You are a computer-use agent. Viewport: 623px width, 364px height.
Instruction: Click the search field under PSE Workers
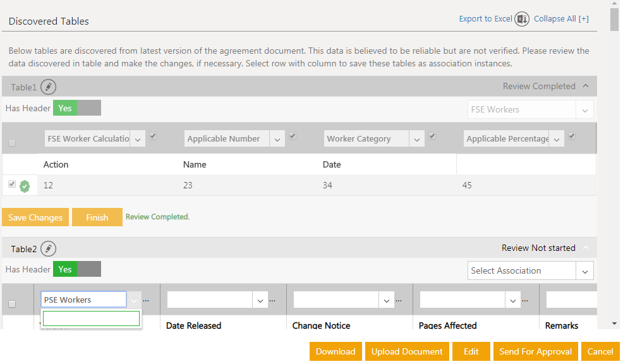pyautogui.click(x=91, y=318)
